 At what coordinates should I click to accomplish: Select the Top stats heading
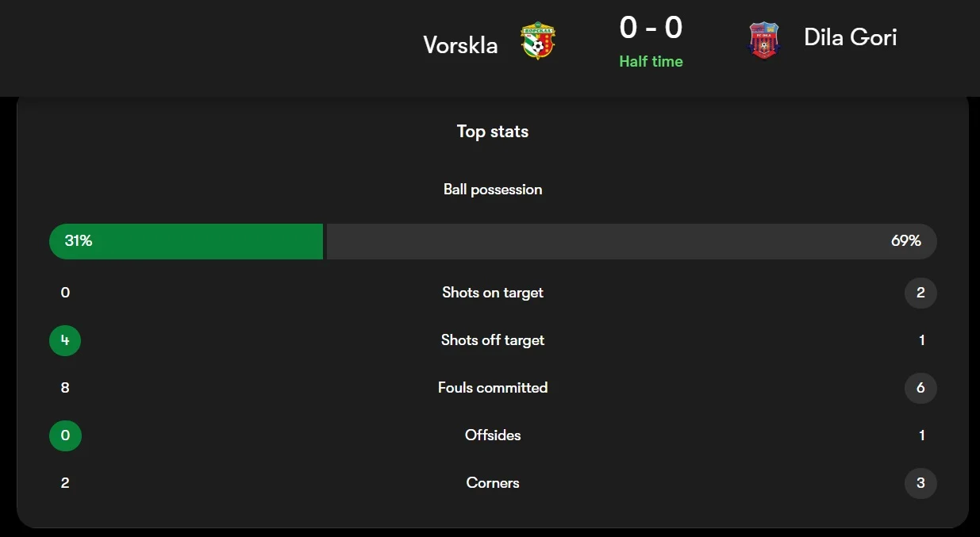493,132
